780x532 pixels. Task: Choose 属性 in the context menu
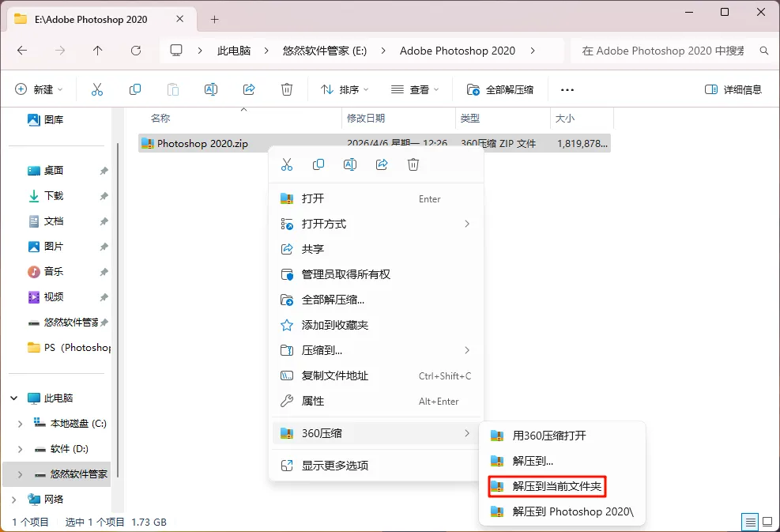[377, 401]
